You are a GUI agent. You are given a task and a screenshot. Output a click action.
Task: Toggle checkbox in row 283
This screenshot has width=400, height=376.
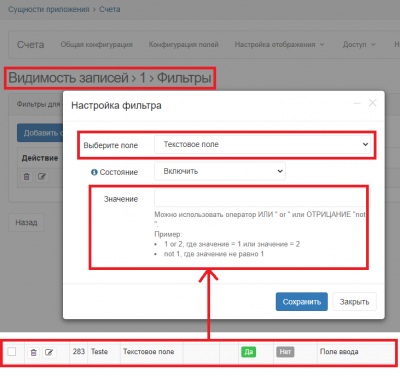click(12, 351)
